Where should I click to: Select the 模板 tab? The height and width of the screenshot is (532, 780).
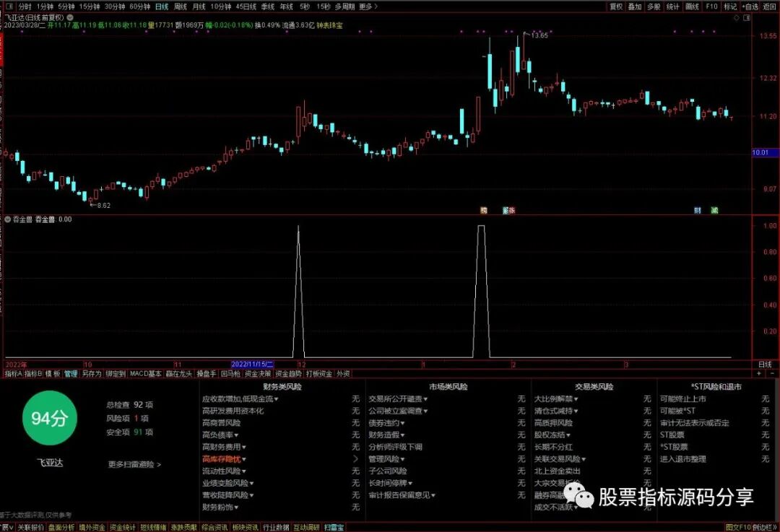pyautogui.click(x=53, y=373)
